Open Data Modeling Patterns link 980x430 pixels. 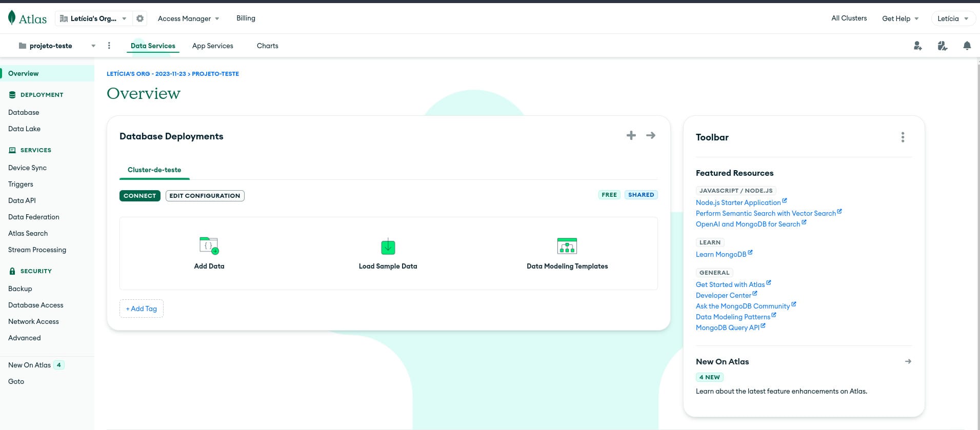tap(736, 317)
